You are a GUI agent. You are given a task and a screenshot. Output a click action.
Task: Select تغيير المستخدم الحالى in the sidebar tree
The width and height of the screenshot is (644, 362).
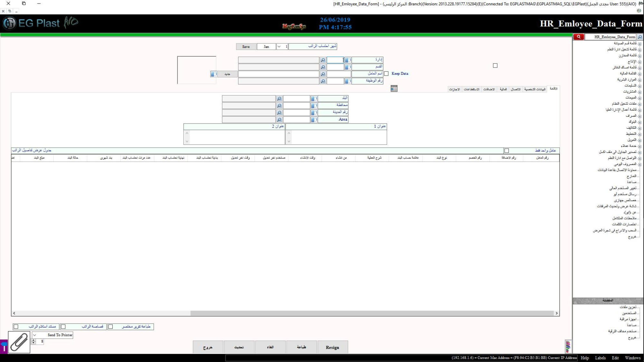coord(623,188)
